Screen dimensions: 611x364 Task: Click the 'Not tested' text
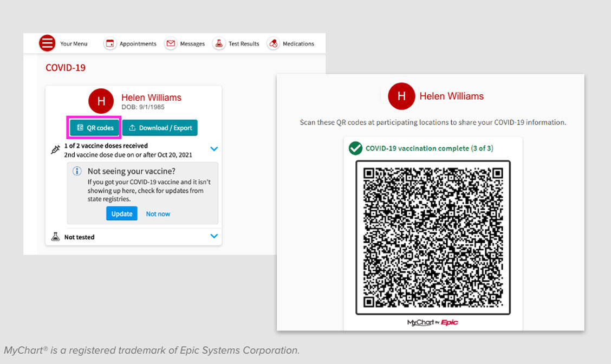point(79,237)
